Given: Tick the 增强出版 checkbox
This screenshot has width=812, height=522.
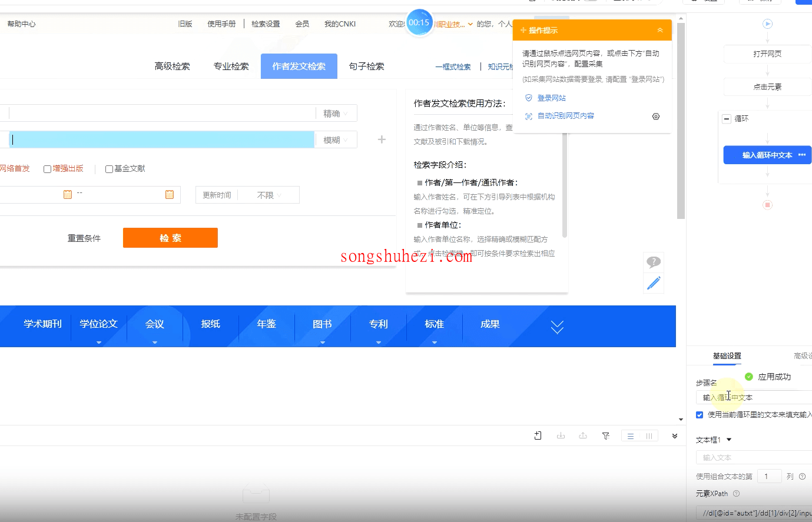Looking at the screenshot, I should [x=47, y=169].
